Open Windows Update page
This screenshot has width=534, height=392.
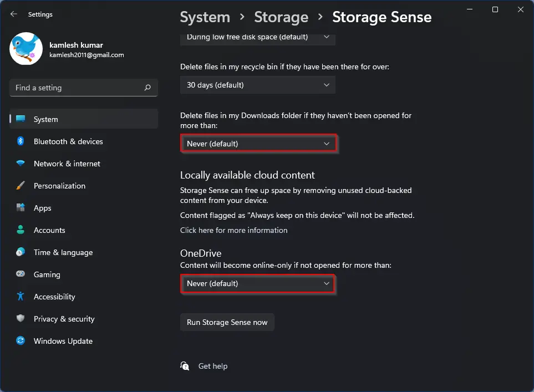pyautogui.click(x=84, y=340)
